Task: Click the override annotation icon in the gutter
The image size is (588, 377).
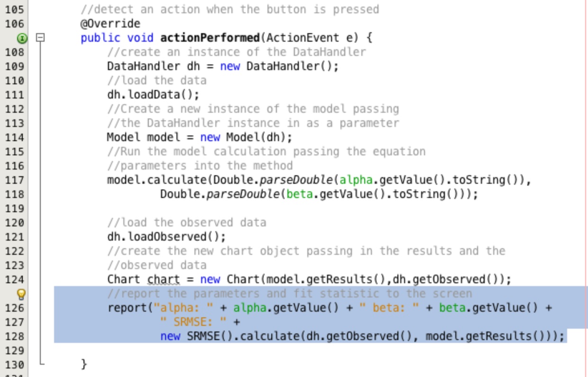Action: (x=22, y=38)
